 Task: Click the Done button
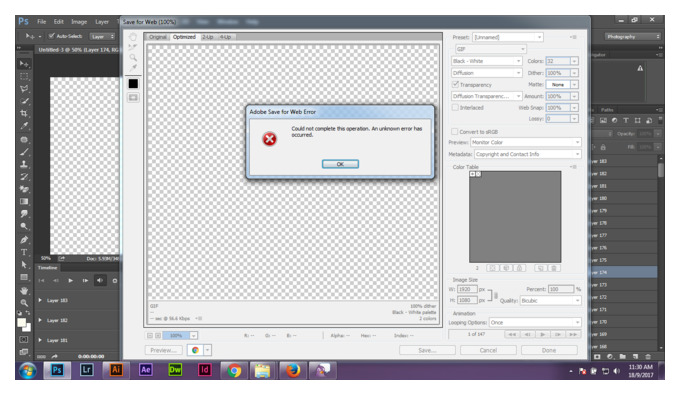[549, 350]
